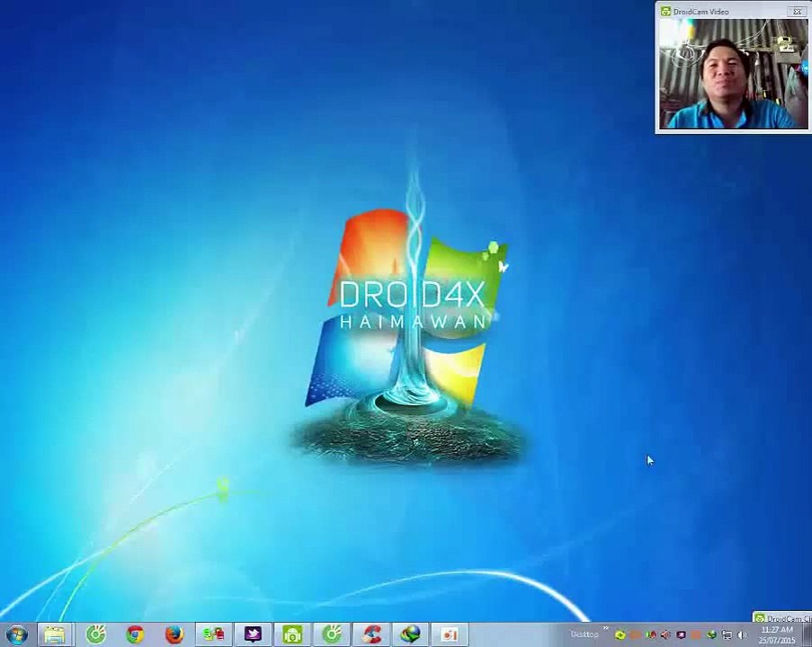Click the purple bird tray icon
The width and height of the screenshot is (812, 647).
(681, 635)
